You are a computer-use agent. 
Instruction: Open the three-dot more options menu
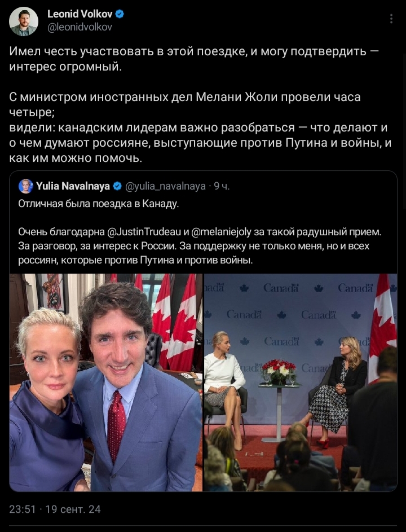point(391,19)
